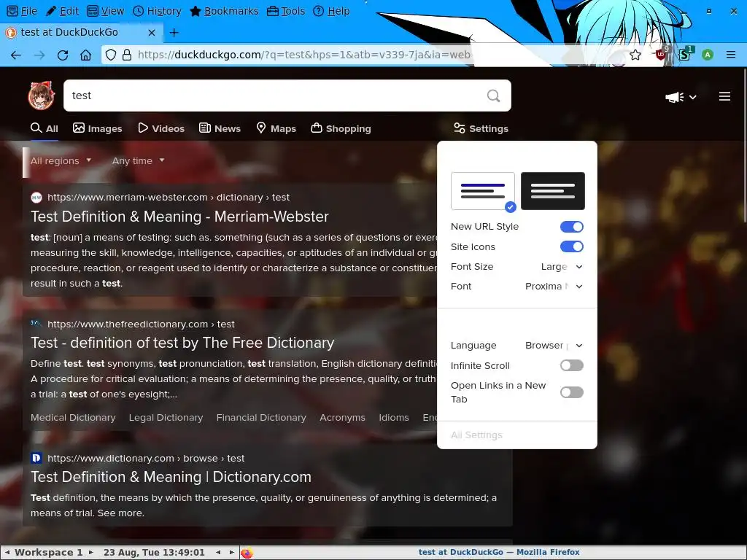Switch to previous workspace via left arrow
The width and height of the screenshot is (747, 560).
click(x=7, y=553)
